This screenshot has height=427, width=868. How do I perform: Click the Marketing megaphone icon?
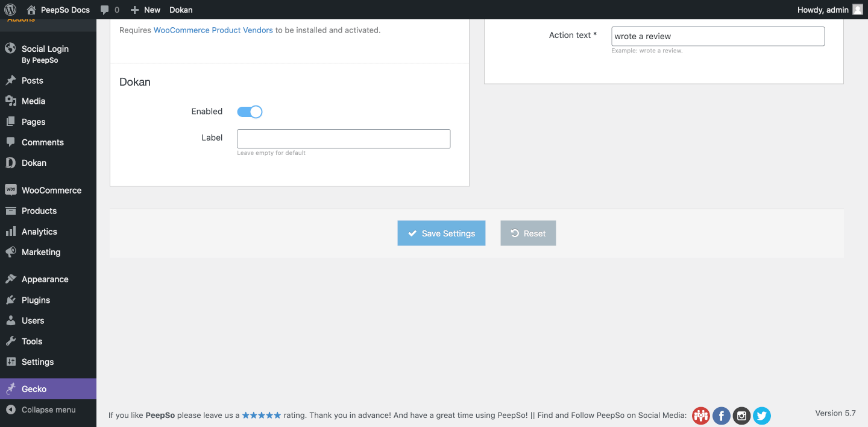click(10, 251)
